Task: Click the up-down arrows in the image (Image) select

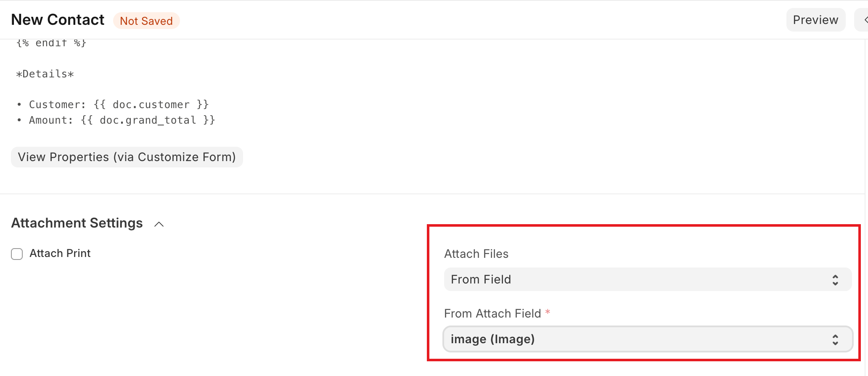Action: [835, 340]
